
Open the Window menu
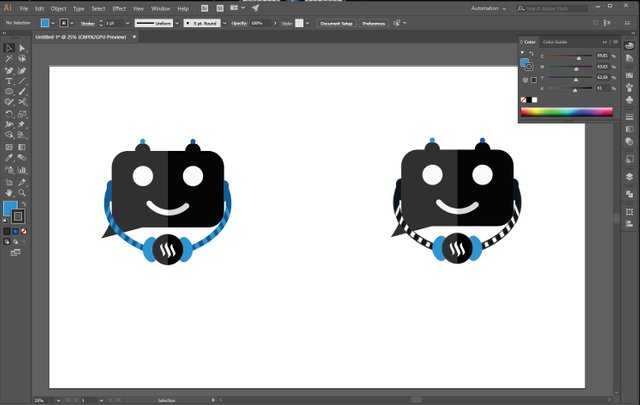[161, 9]
